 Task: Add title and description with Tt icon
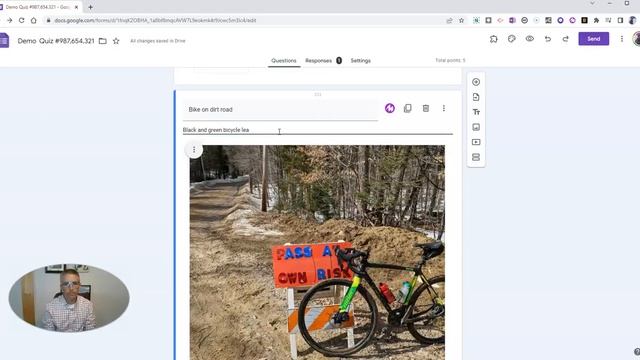click(x=476, y=112)
